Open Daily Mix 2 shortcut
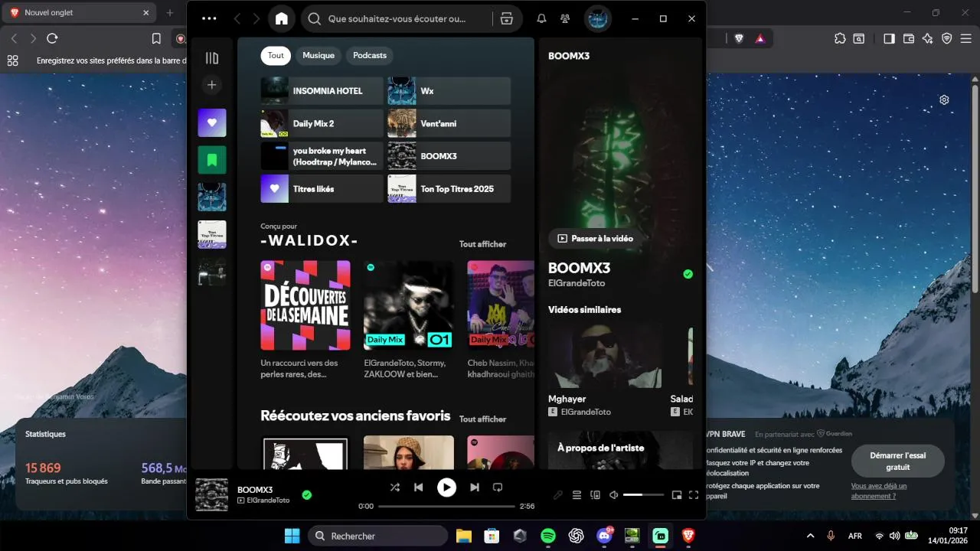 pyautogui.click(x=322, y=123)
